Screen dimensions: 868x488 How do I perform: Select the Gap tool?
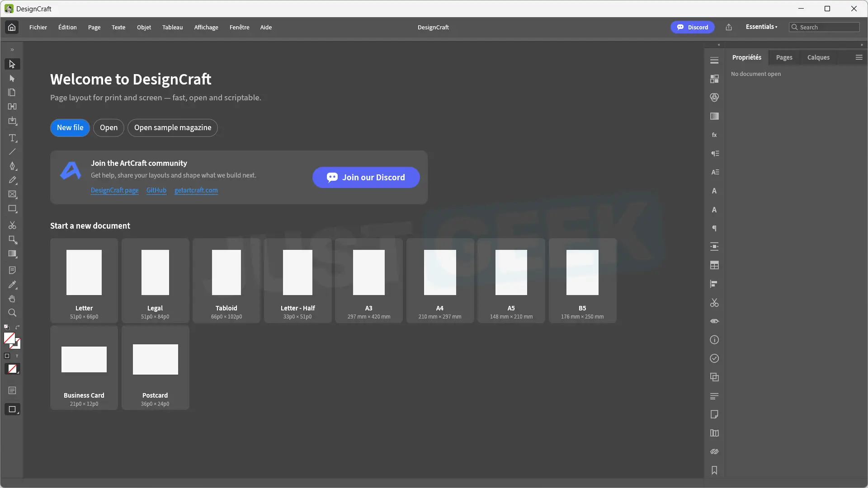(12, 107)
